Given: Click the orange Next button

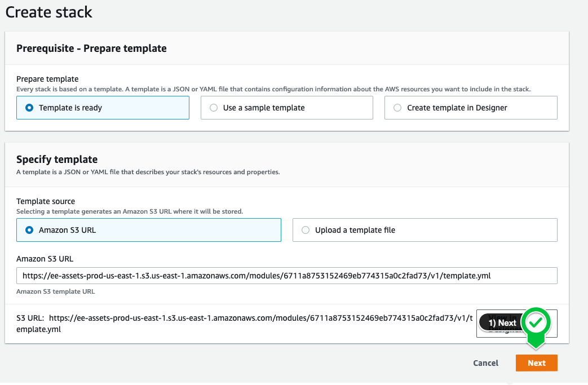Looking at the screenshot, I should 536,363.
